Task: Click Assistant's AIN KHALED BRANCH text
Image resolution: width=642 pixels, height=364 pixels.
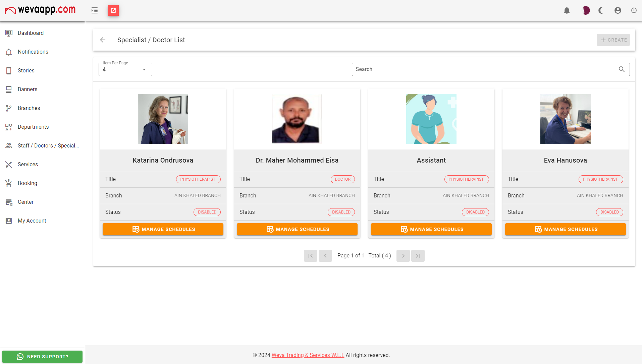Action: [x=466, y=195]
